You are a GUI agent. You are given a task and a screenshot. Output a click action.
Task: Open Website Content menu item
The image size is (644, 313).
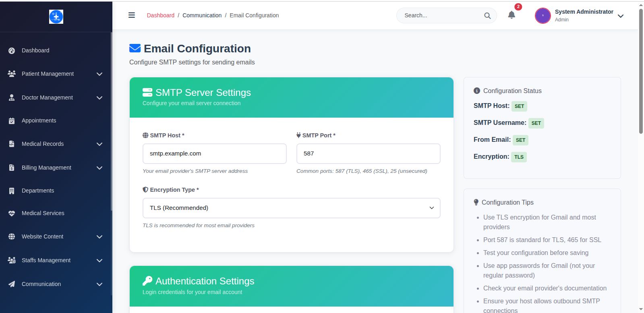(42, 236)
